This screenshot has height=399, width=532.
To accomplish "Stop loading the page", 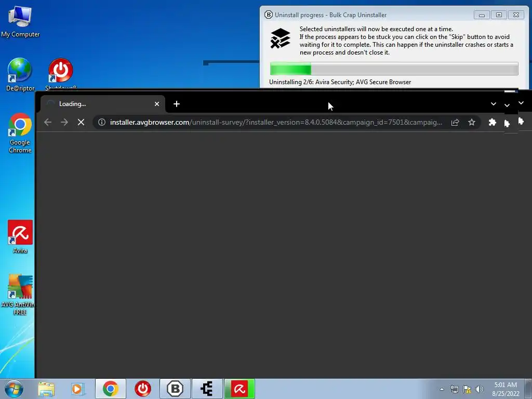I will 81,122.
